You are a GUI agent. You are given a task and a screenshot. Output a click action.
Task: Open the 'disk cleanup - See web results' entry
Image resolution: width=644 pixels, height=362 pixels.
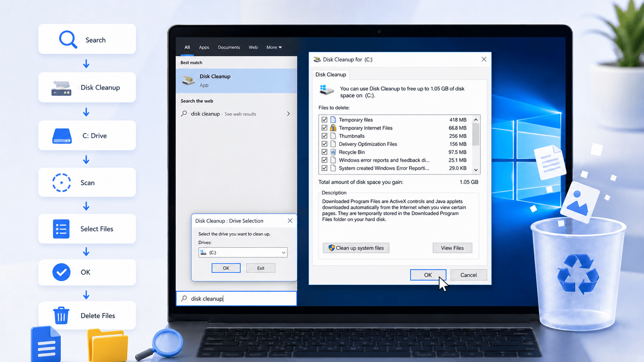click(237, 114)
